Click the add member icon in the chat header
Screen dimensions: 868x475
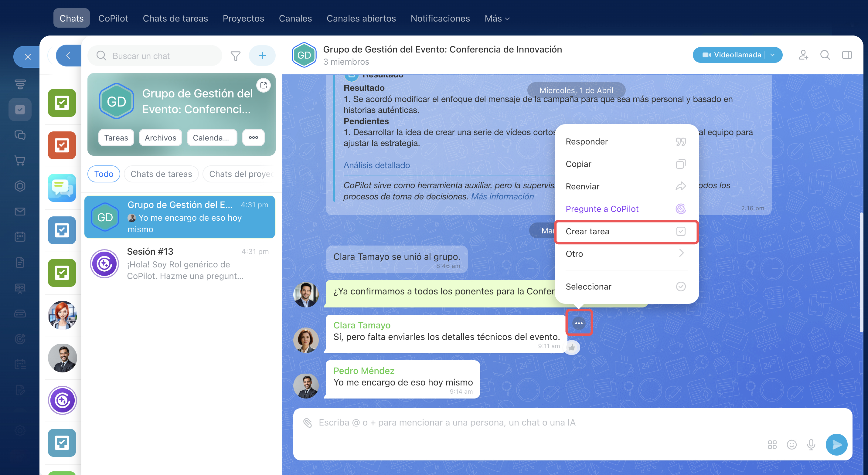(x=804, y=55)
